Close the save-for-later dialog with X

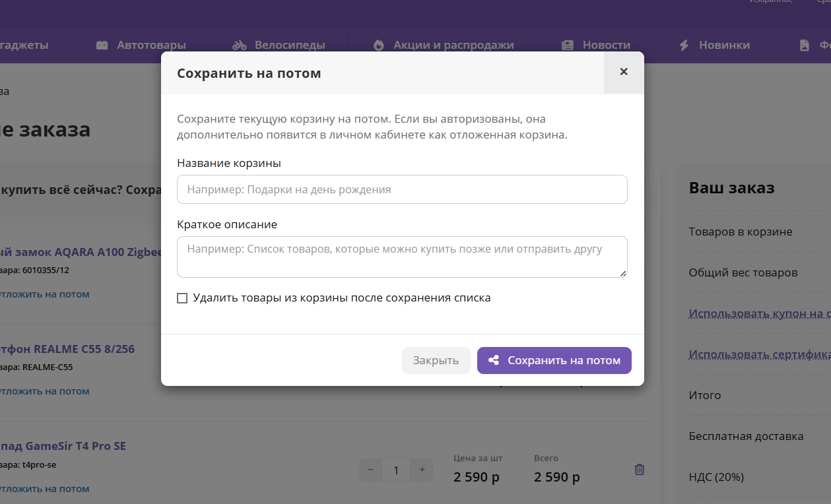(623, 72)
